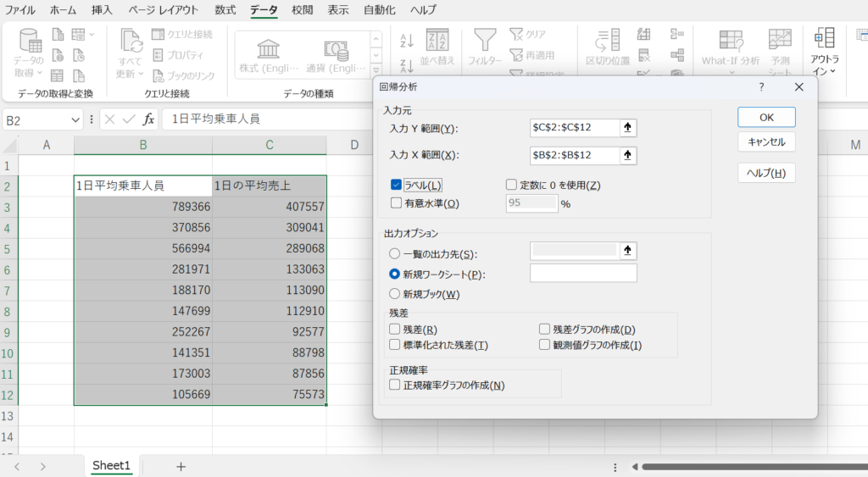Open the Name Box dropdown arrow
Image resolution: width=868 pixels, height=477 pixels.
click(75, 119)
